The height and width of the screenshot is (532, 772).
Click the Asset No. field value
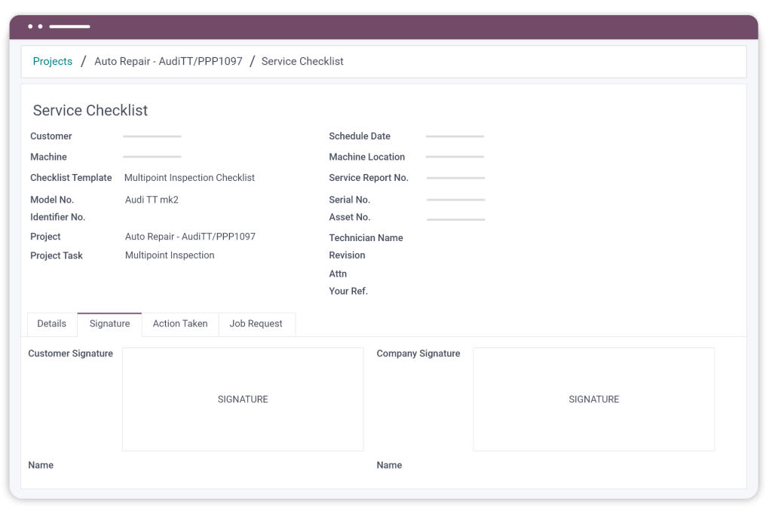455,219
